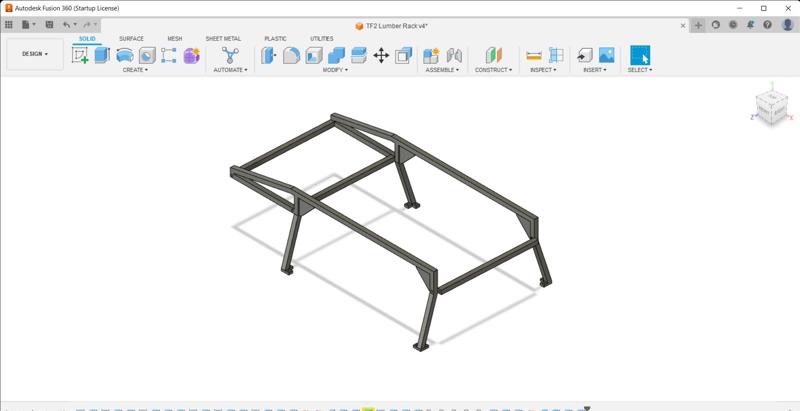800x411 pixels.
Task: Select the Fillet tool
Action: coord(291,55)
